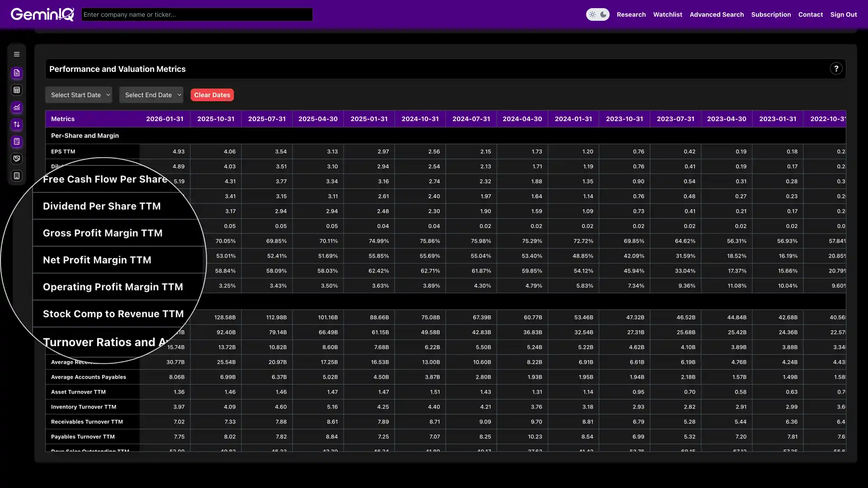868x488 pixels.
Task: Open the chart analytics sidebar icon
Action: tap(17, 108)
